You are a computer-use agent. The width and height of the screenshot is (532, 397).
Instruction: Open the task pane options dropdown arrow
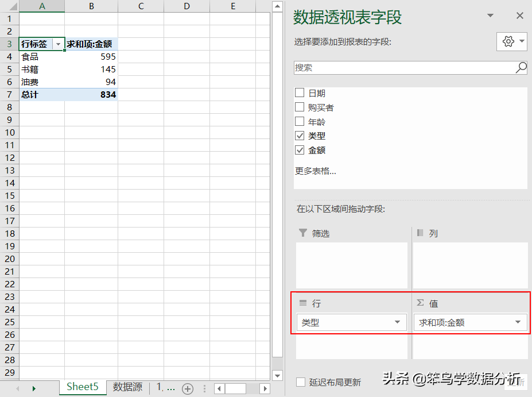(x=490, y=16)
